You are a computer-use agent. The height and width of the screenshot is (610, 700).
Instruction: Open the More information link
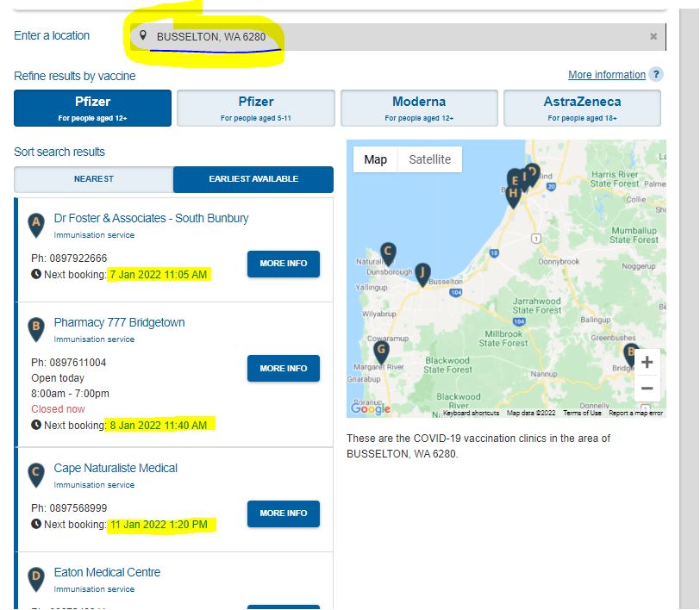607,74
